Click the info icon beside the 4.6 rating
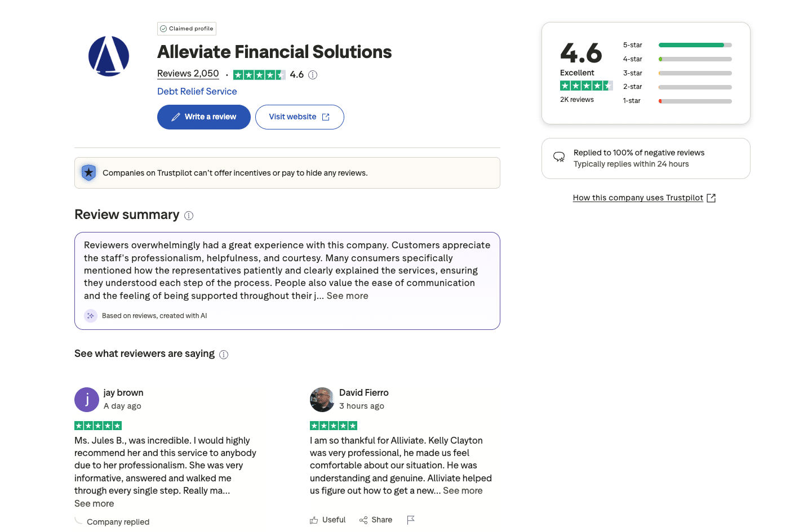799x532 pixels. click(313, 74)
